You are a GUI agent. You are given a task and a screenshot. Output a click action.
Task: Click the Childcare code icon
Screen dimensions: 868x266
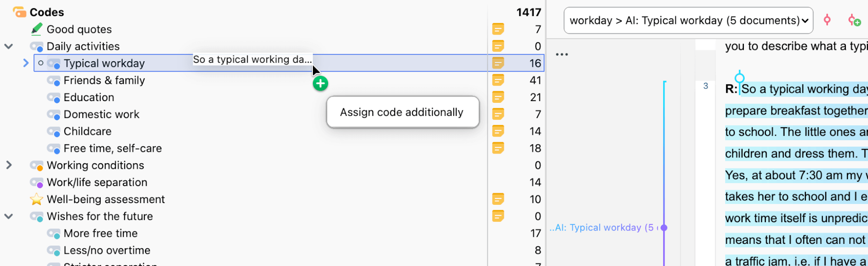click(53, 131)
